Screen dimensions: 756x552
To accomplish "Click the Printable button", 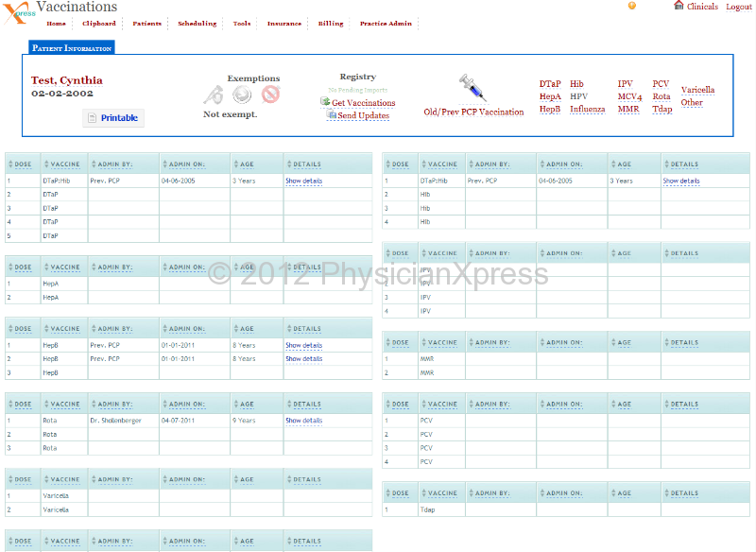I will click(113, 118).
